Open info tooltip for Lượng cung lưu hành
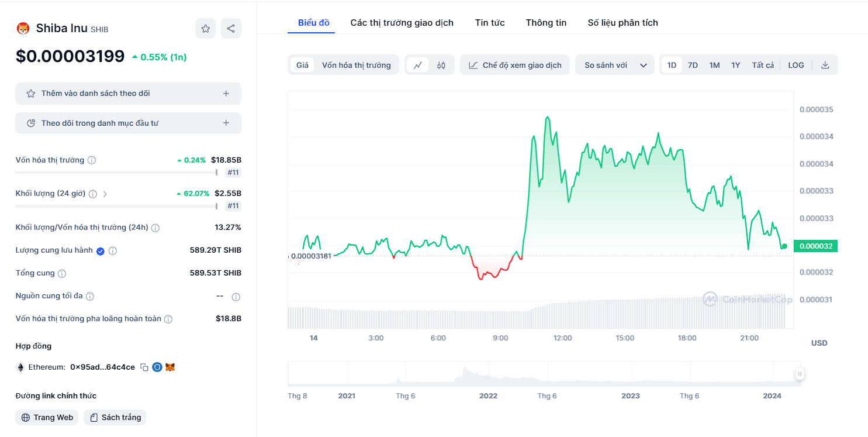Image resolution: width=868 pixels, height=437 pixels. (x=113, y=251)
